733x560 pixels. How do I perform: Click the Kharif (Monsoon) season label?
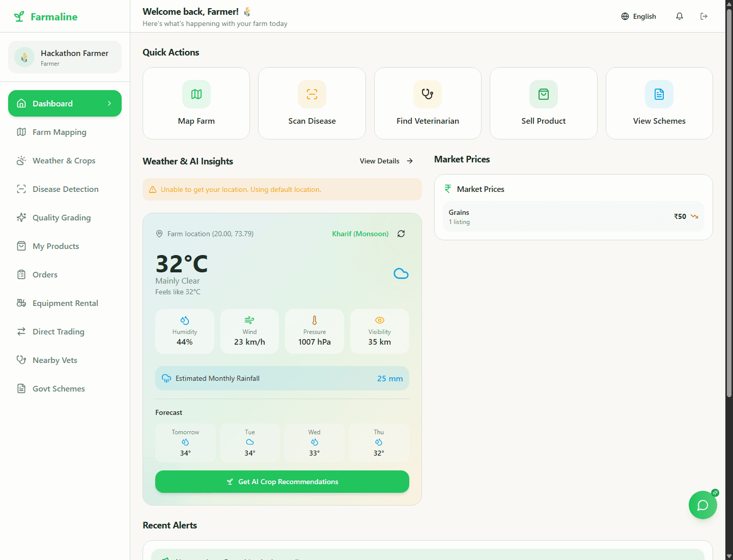coord(360,234)
